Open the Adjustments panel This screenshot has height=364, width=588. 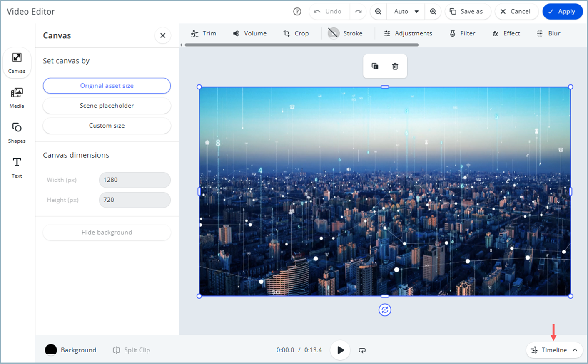[409, 33]
